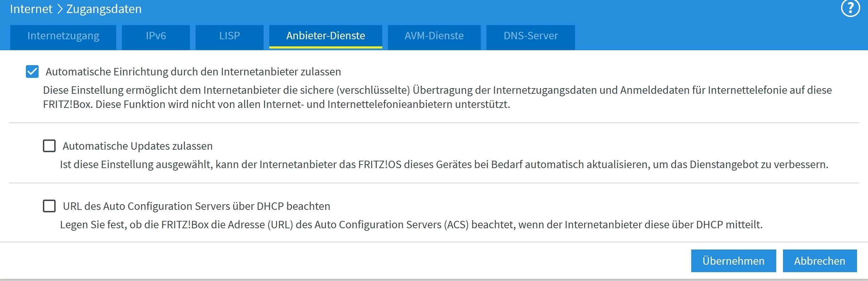Click the Zugangsdaten breadcrumb title
Viewport: 868px width, 281px height.
click(x=104, y=9)
